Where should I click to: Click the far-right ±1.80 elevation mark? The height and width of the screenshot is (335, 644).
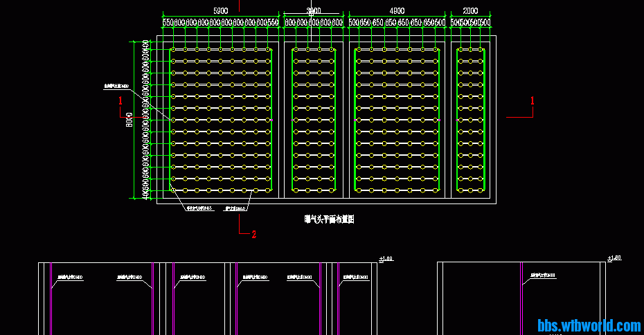pos(614,259)
